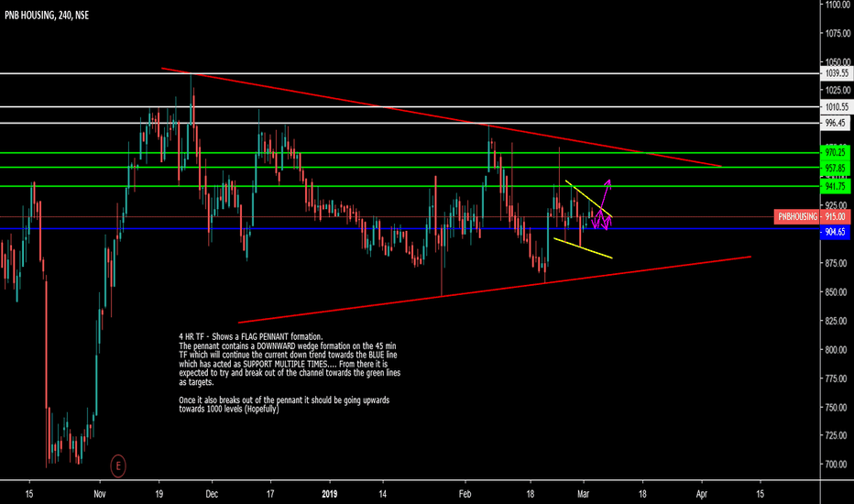
Task: Click the green 957.85 price label
Action: click(836, 168)
